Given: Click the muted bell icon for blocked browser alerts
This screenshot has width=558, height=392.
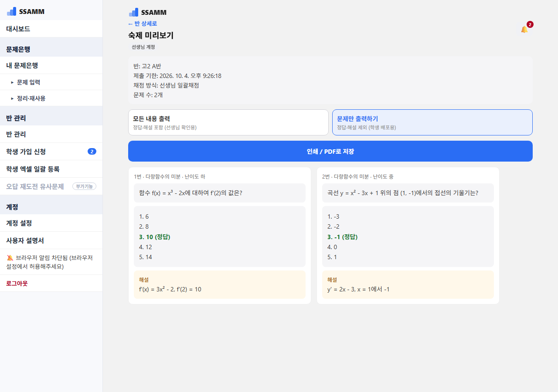Looking at the screenshot, I should pos(10,258).
